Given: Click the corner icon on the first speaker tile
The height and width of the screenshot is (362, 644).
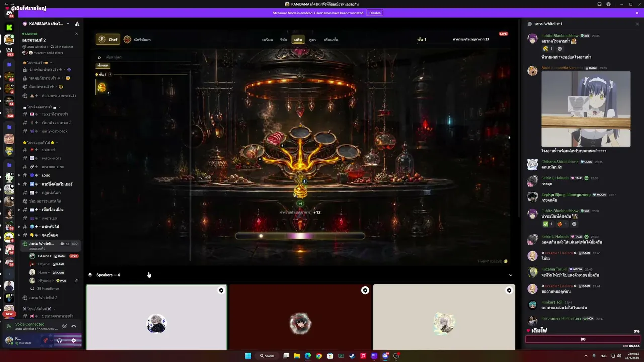Looking at the screenshot, I should (221, 290).
